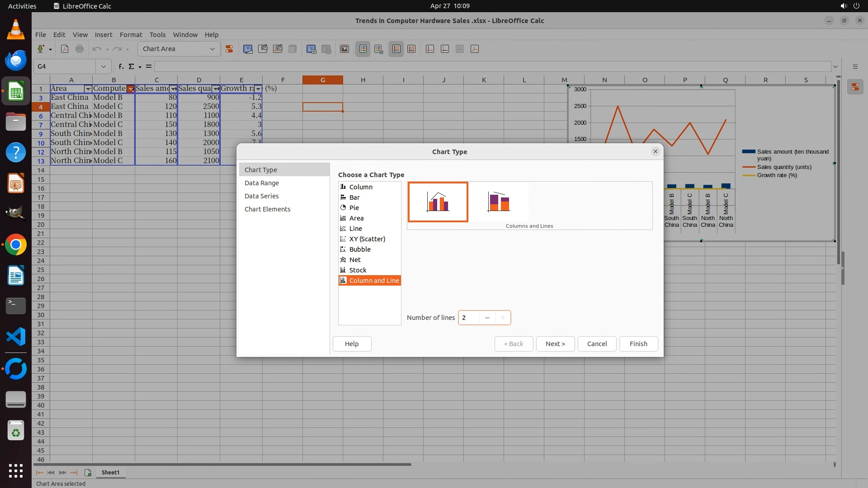Toggle Horizontal Grids toolbar button

pos(396,49)
